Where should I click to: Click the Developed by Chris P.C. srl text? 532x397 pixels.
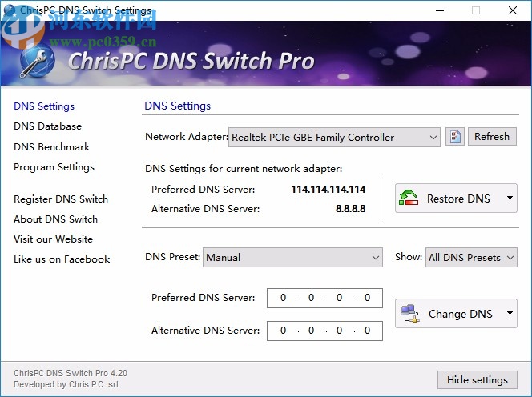coord(66,384)
